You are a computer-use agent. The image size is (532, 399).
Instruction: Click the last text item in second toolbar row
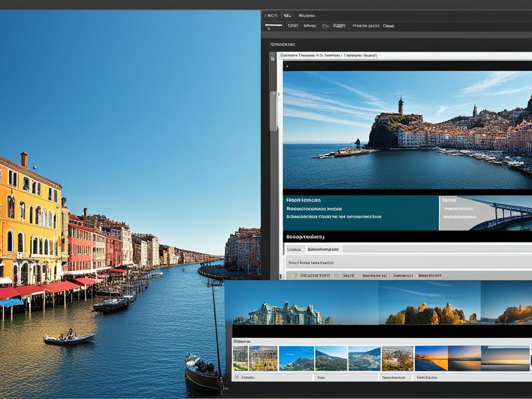click(388, 25)
